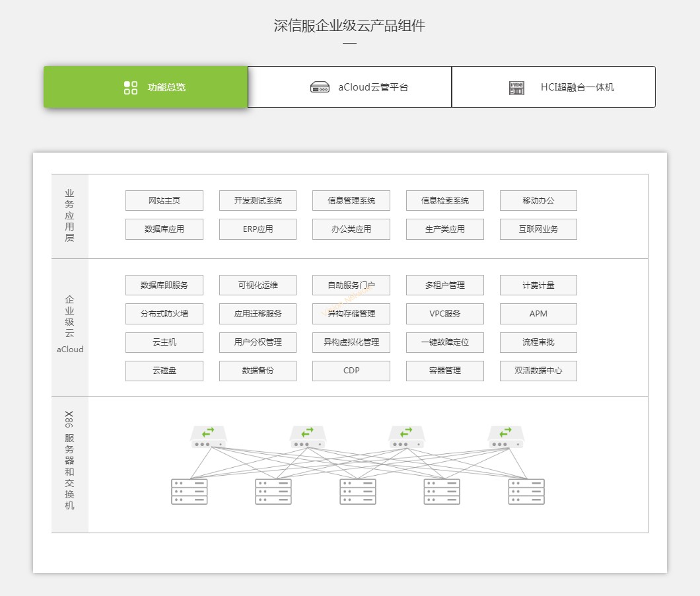Click the CDP feature box
700x596 pixels.
pyautogui.click(x=351, y=371)
